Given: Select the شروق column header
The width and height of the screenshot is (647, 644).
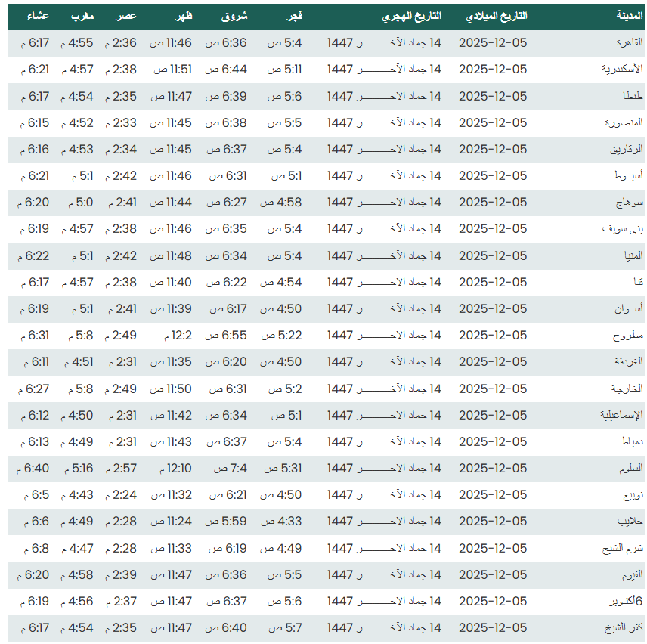Looking at the screenshot, I should 234,17.
